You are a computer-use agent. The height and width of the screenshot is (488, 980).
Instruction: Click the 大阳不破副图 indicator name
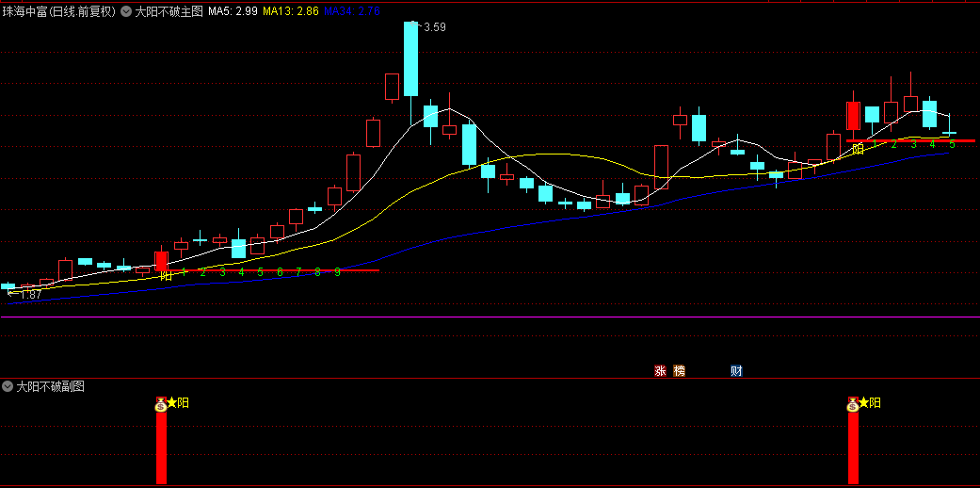50,386
